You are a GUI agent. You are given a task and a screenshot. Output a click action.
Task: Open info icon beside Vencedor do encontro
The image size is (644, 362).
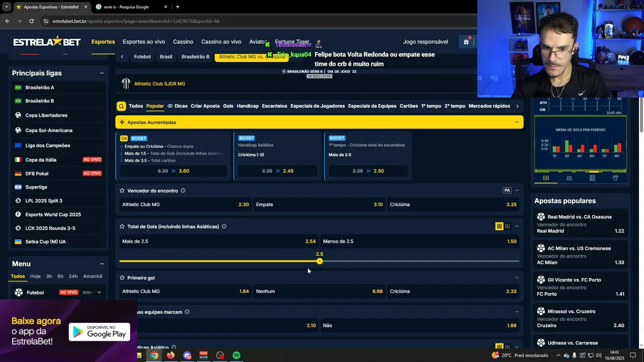(x=183, y=191)
